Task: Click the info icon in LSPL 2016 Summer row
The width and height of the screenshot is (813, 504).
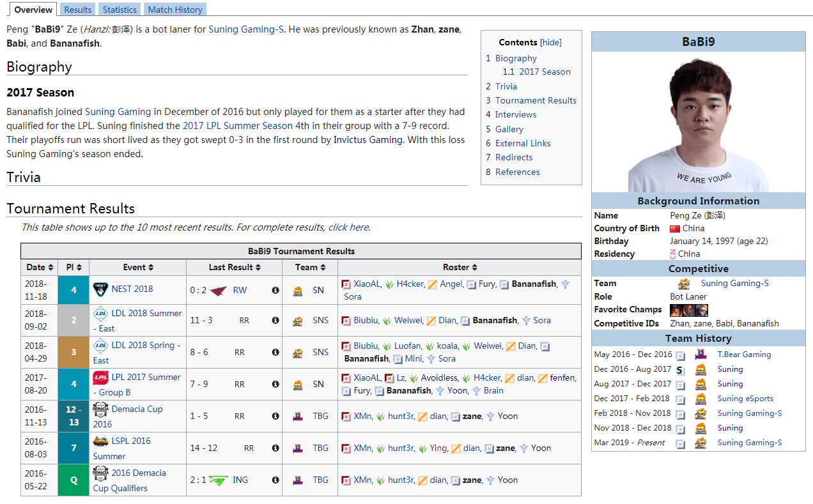Action: coord(275,448)
